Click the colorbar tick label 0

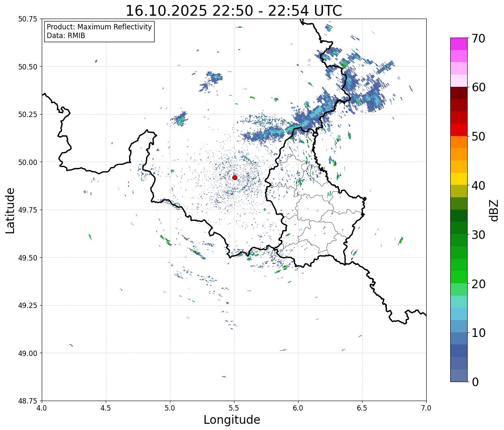[x=475, y=382]
